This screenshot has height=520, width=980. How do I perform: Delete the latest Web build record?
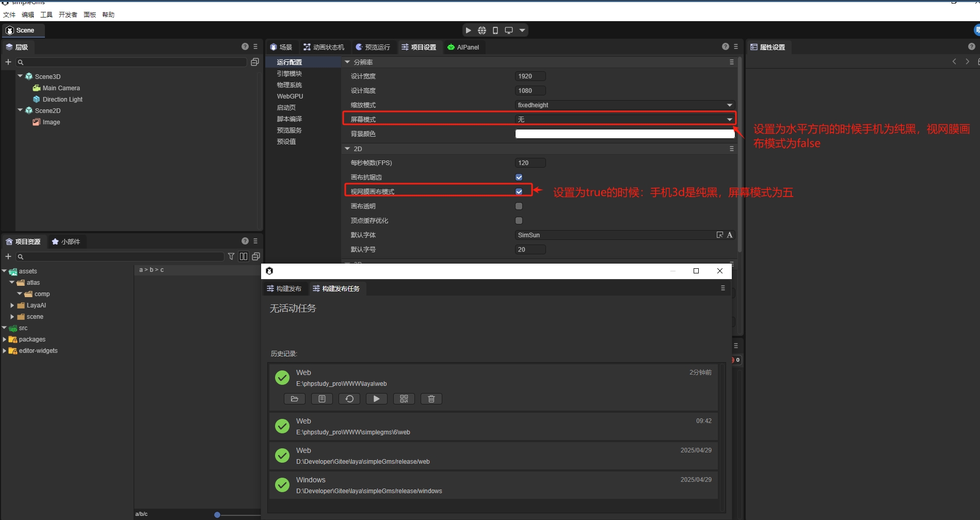pyautogui.click(x=431, y=399)
